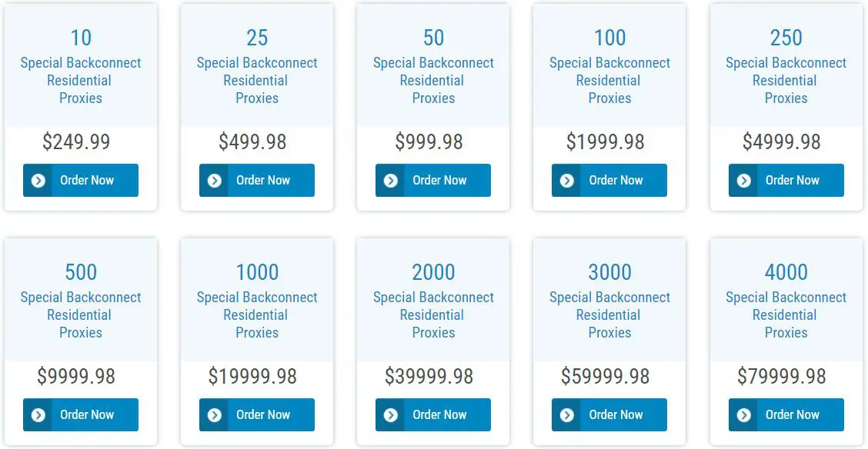Click arrow icon on $249.99 plan button
The image size is (868, 449).
tap(38, 181)
